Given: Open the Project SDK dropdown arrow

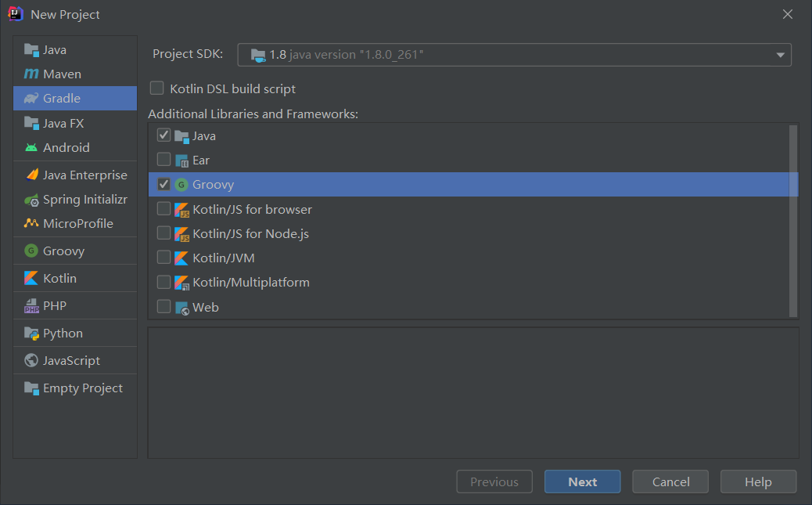Looking at the screenshot, I should [x=780, y=55].
